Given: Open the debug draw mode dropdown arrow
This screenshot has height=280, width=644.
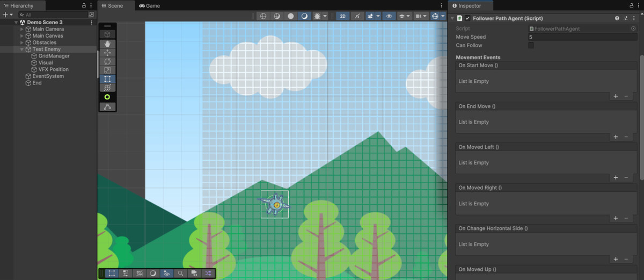Looking at the screenshot, I should click(325, 16).
